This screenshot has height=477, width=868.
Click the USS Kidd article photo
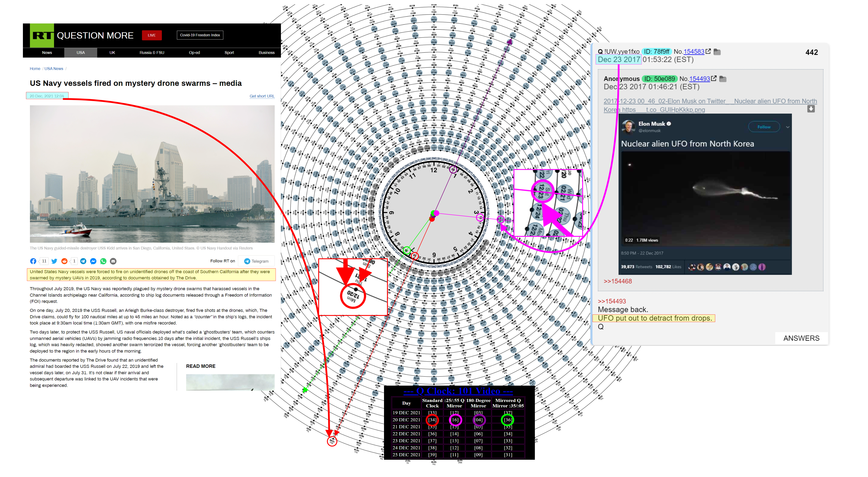point(152,174)
